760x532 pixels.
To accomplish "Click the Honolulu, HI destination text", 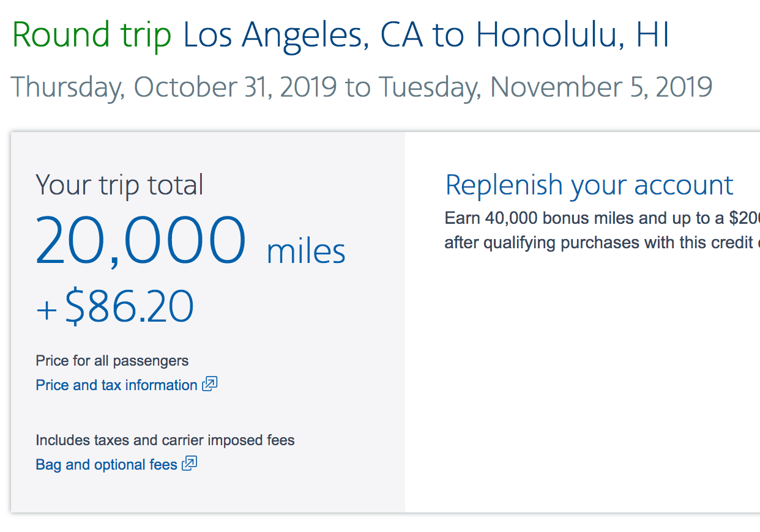I will (x=572, y=35).
